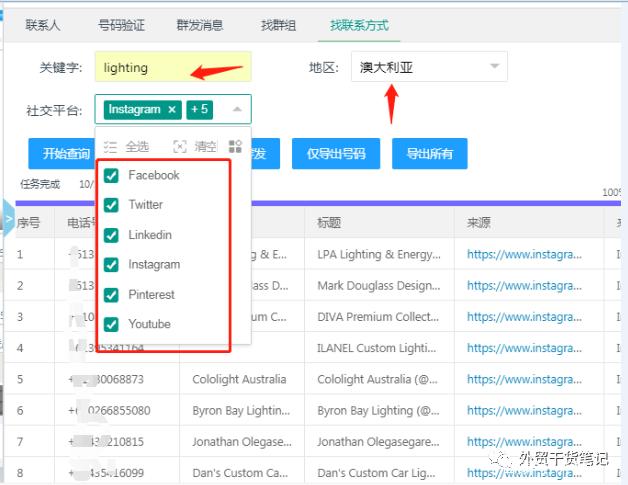The width and height of the screenshot is (628, 485).
Task: Click 全选 select-all option
Action: [137, 147]
